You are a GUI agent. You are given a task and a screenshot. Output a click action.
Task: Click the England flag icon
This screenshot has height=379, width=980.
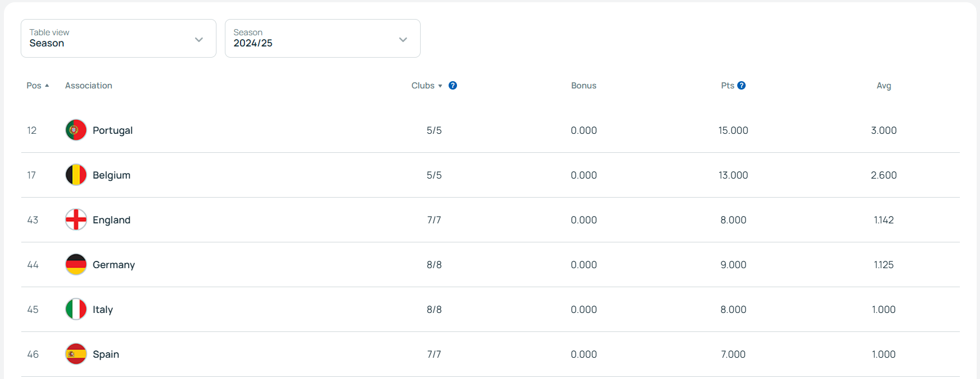tap(76, 219)
